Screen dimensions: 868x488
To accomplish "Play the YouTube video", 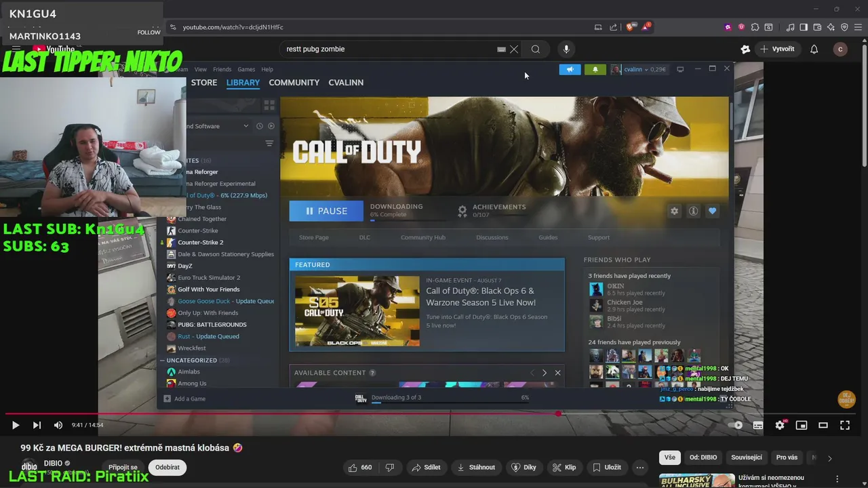I will coord(16,425).
